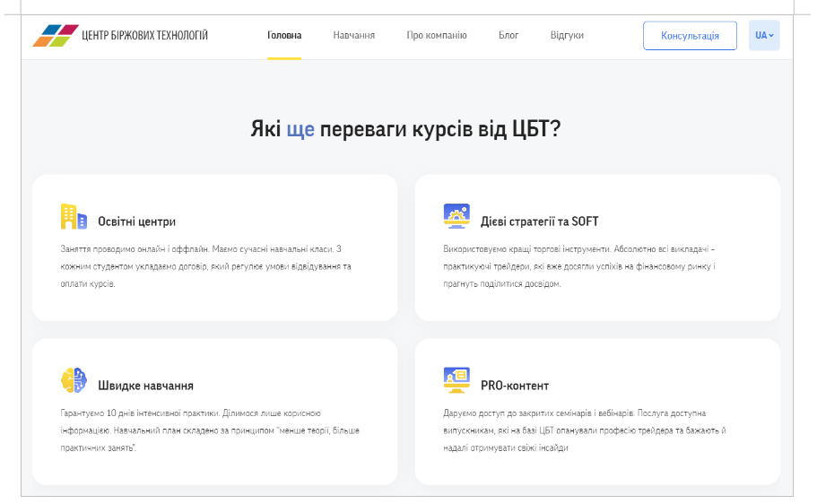Open the Про компанію menu item
Screen dimensions: 817x504
[x=437, y=36]
